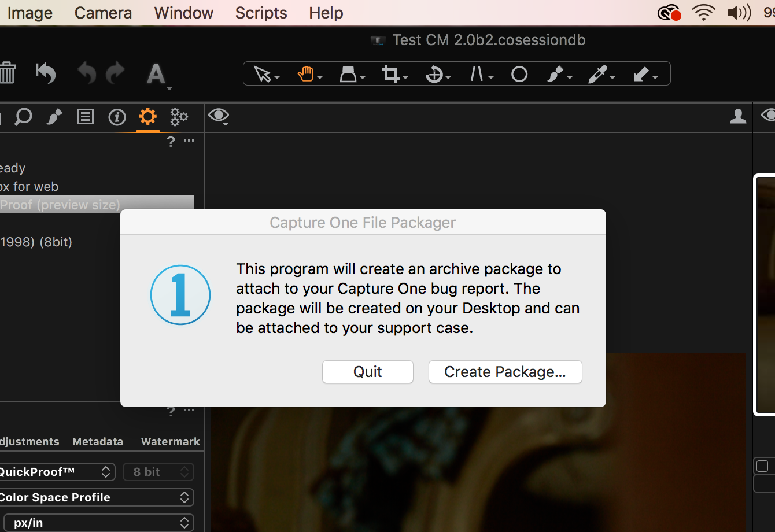Screen dimensions: 775x532
Task: Select the orange Pan hand tool
Action: tap(309, 74)
